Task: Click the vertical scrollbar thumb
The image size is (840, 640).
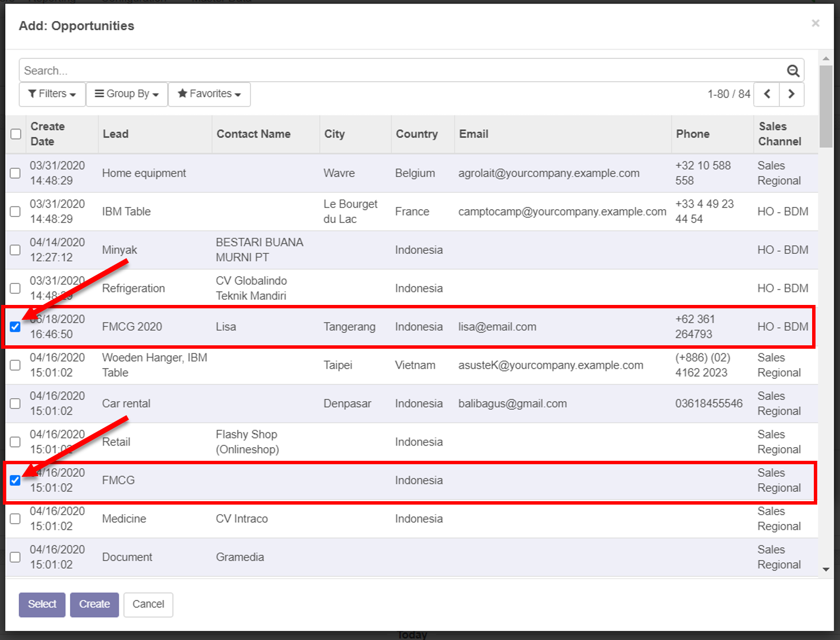Action: click(826, 106)
